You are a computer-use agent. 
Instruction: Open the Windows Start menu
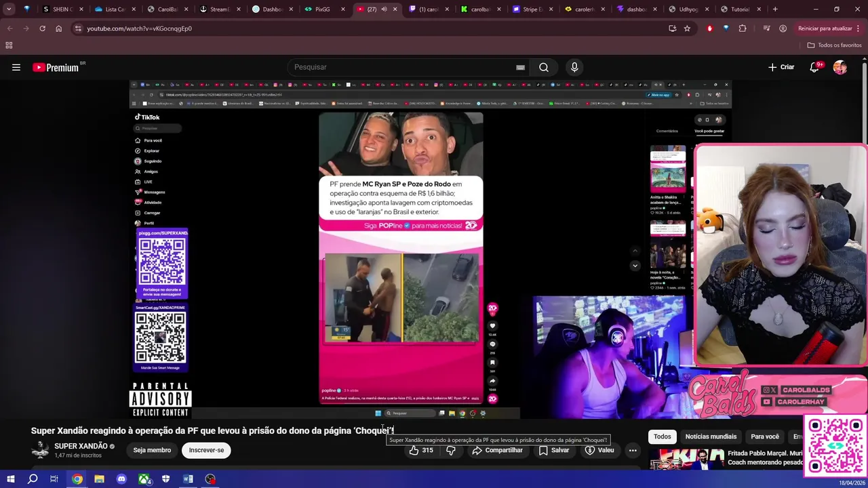(x=10, y=479)
